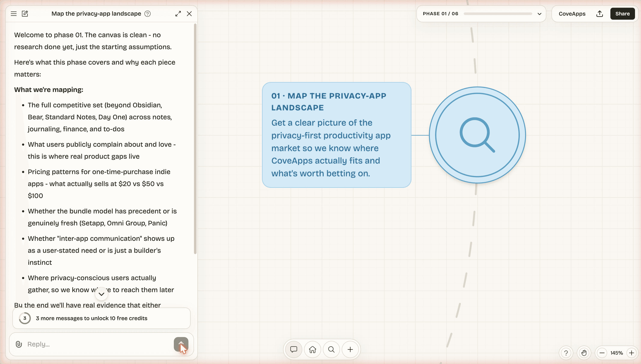641x364 pixels.
Task: Close the chat panel
Action: pos(189,14)
